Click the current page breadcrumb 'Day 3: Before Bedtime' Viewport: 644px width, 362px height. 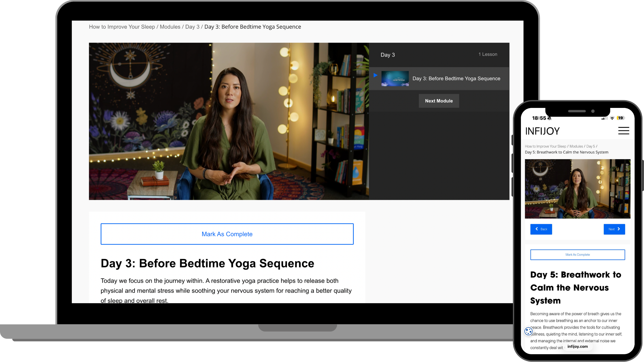(x=252, y=27)
